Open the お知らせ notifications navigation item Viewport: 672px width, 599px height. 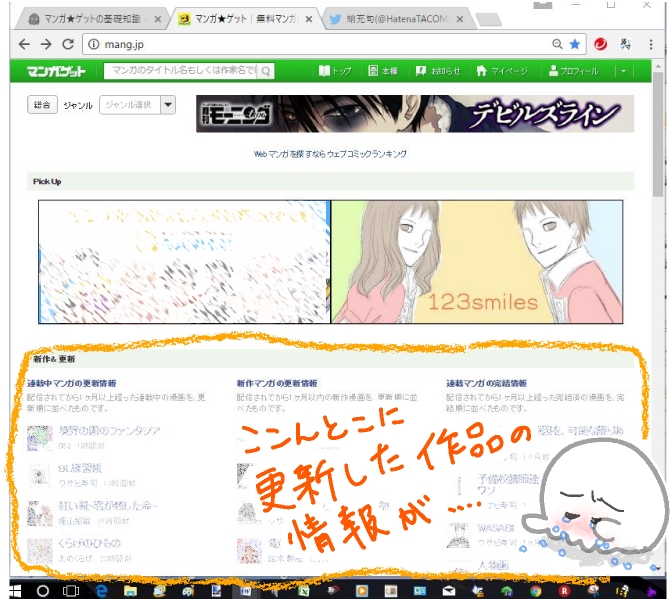click(438, 71)
